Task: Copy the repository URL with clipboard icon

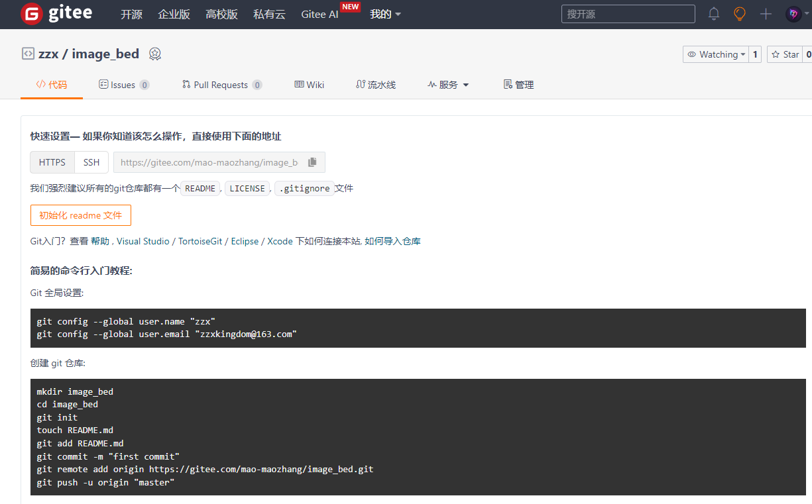Action: click(x=312, y=161)
